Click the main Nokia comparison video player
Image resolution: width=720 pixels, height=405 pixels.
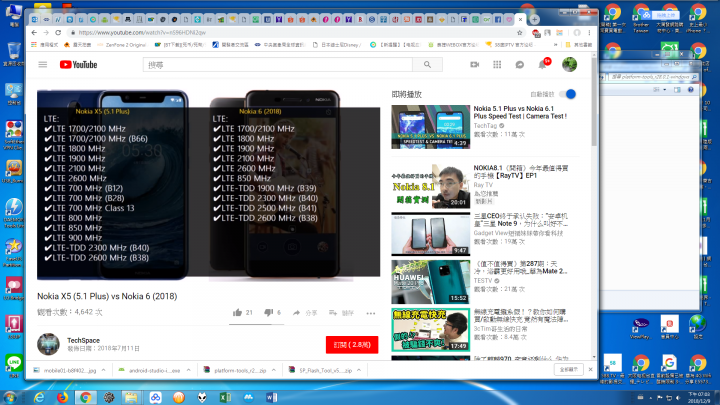[208, 185]
